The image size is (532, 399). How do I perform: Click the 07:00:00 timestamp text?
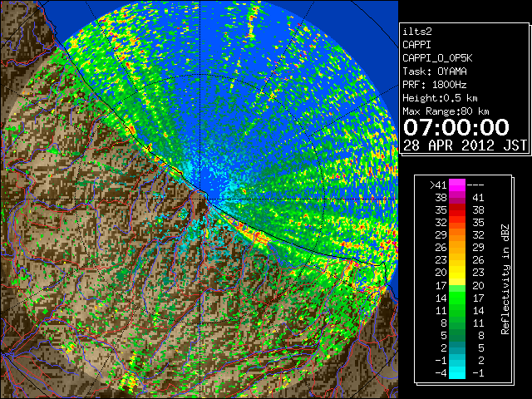[x=456, y=127]
